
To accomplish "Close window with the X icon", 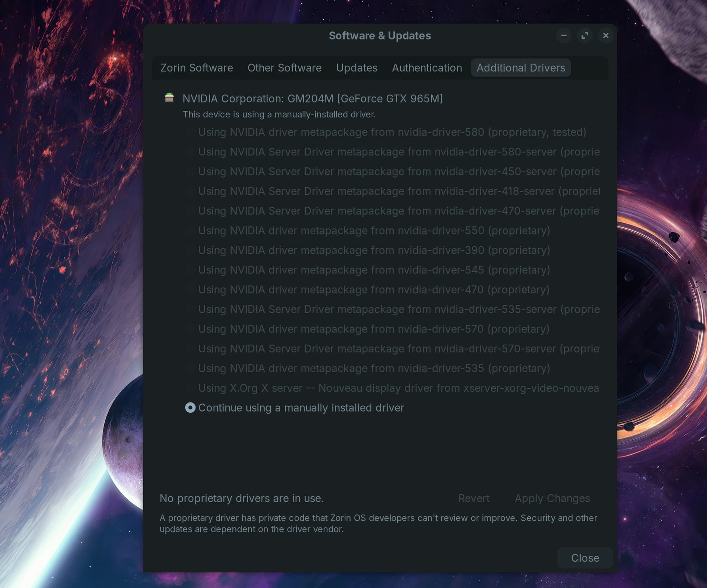I will click(x=605, y=36).
